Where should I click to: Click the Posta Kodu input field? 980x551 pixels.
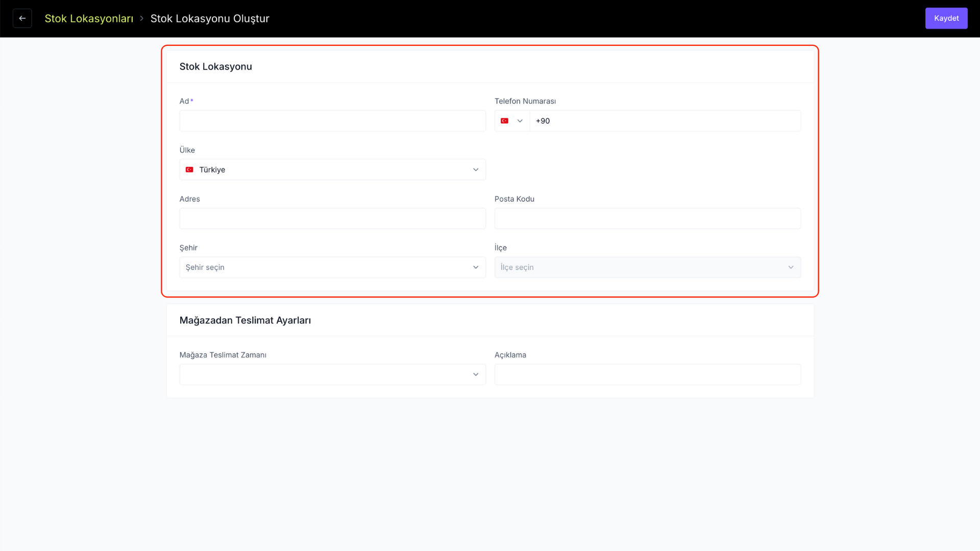[648, 218]
